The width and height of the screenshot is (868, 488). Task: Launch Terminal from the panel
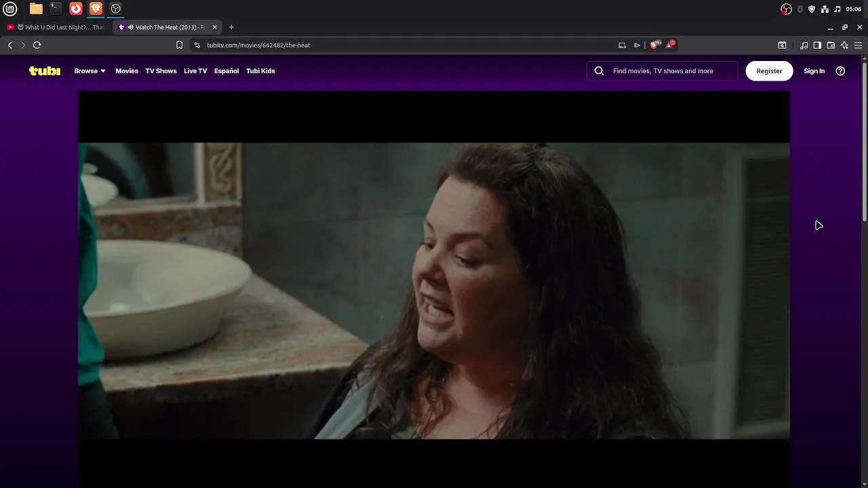[x=56, y=9]
